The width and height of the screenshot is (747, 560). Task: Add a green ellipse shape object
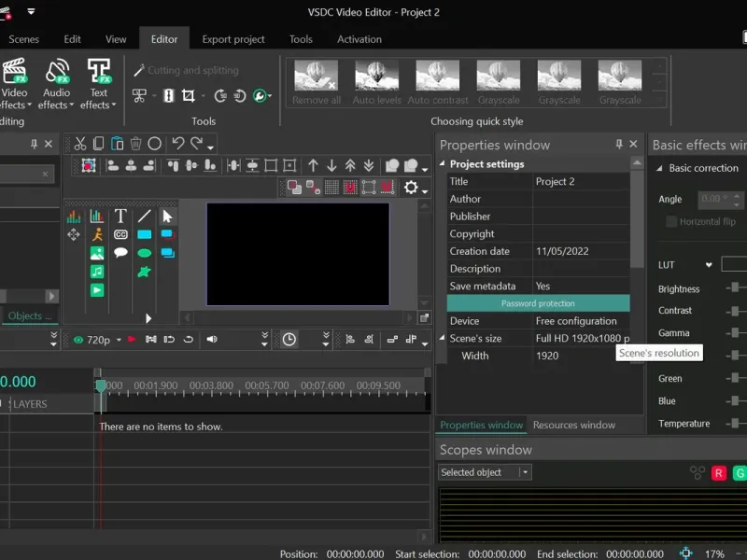coord(145,253)
